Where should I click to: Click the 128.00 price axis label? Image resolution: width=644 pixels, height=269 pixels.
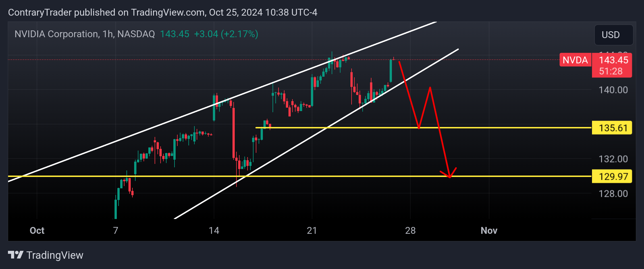pyautogui.click(x=613, y=194)
